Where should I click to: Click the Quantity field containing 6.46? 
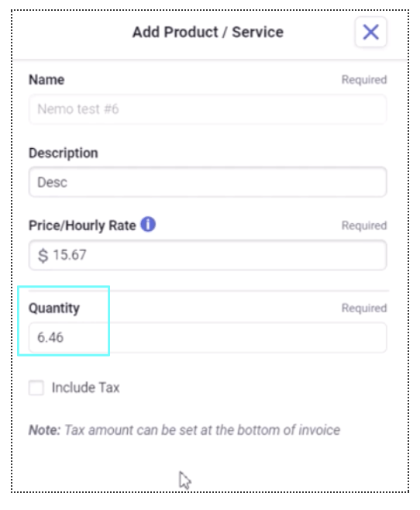click(208, 338)
